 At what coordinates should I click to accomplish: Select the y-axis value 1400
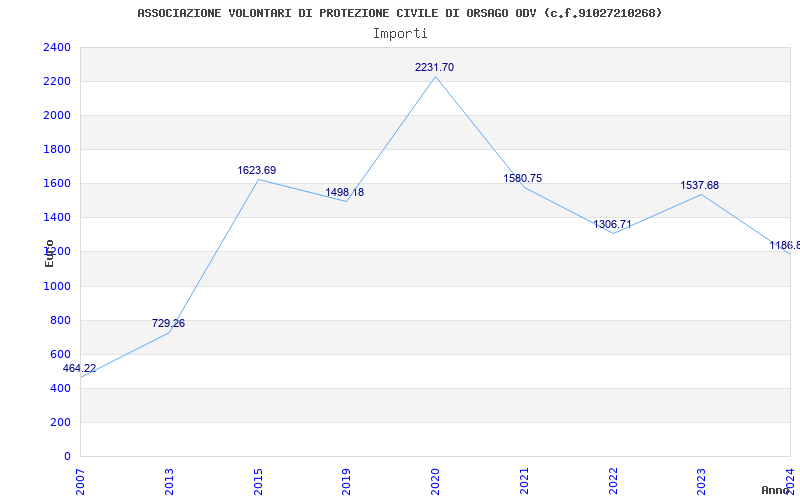[x=57, y=217]
